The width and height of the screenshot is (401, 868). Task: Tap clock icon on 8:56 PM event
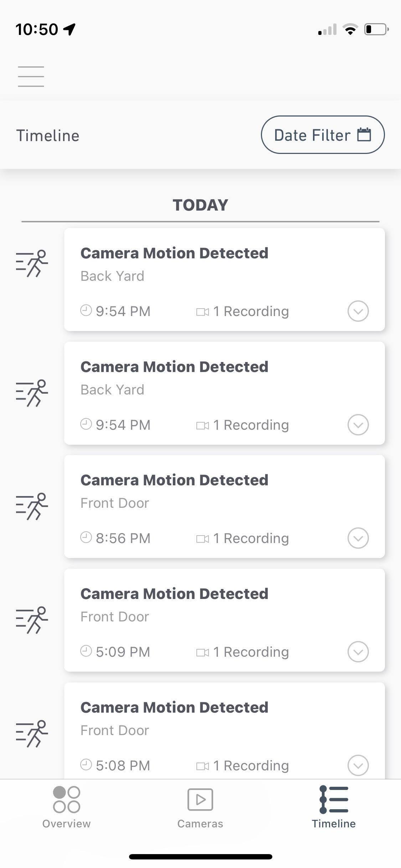pyautogui.click(x=86, y=537)
